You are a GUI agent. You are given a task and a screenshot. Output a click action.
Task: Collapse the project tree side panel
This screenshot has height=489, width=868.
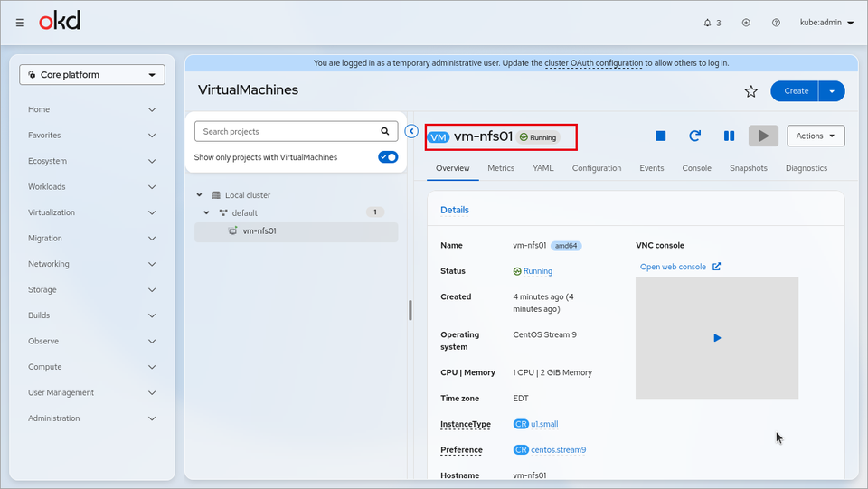coord(411,131)
